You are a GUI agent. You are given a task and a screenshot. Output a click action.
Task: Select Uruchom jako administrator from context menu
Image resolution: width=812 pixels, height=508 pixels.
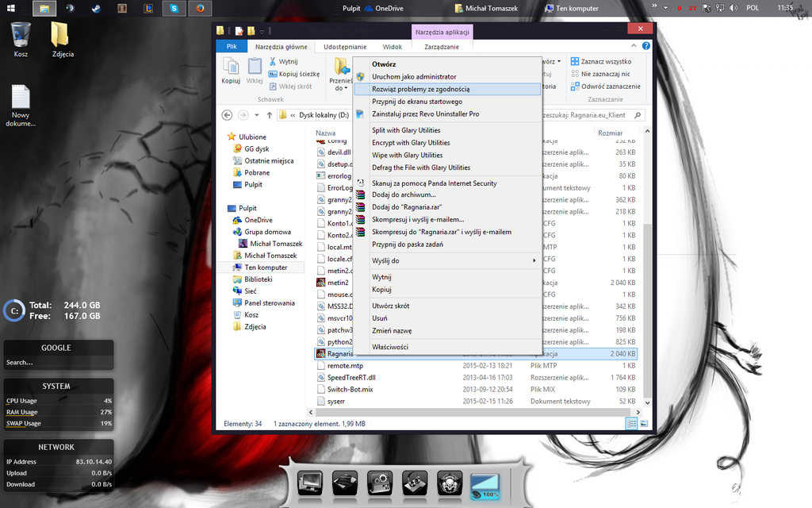click(414, 77)
